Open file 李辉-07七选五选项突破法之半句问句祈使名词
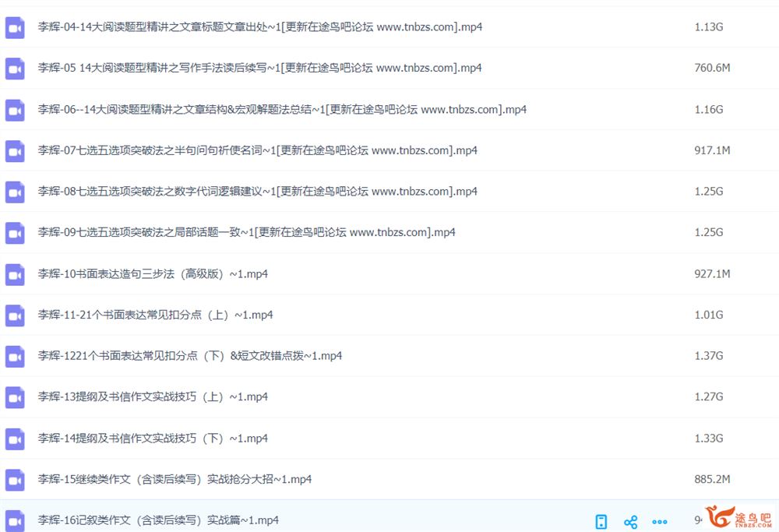The height and width of the screenshot is (532, 779). 257,150
